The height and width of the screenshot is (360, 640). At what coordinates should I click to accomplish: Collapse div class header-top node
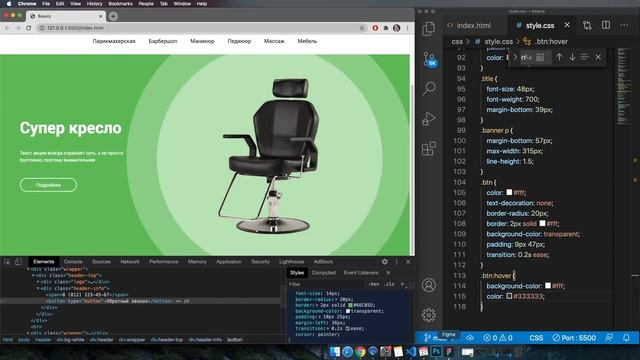pyautogui.click(x=33, y=276)
